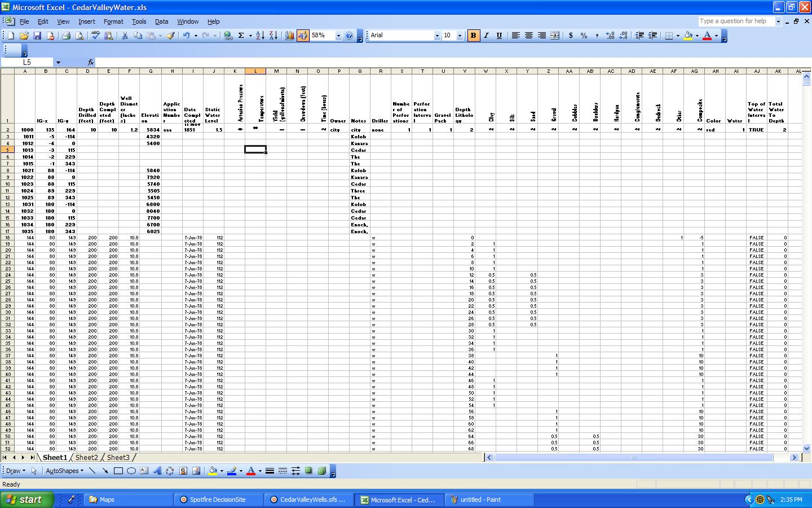Viewport: 812px width, 508px height.
Task: Expand the Fill Color arrow on Formatting toolbar
Action: click(698, 36)
